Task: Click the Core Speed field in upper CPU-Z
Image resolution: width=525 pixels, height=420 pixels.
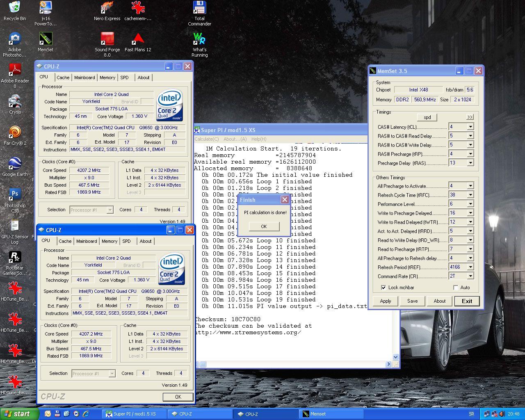Action: tap(89, 170)
